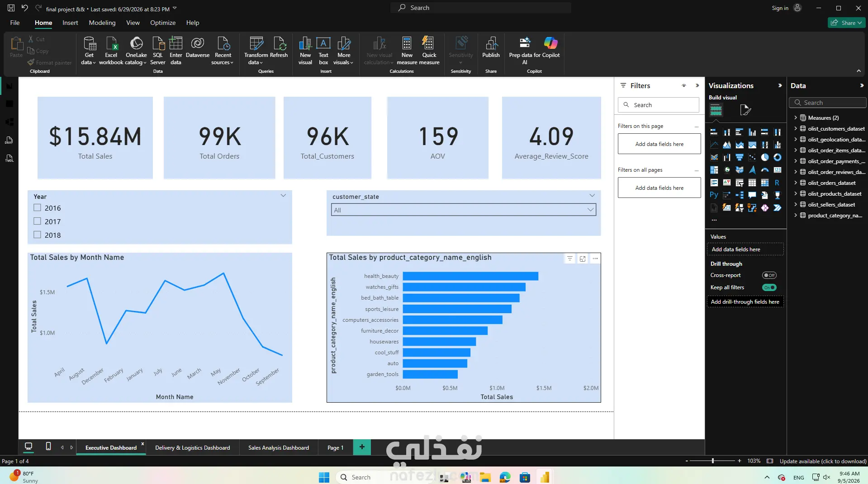Open the customer_state All dropdown
The image size is (868, 484).
(x=463, y=210)
